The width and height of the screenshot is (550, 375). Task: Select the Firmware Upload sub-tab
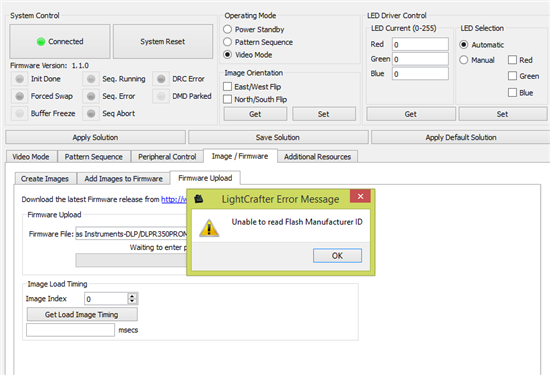pos(205,178)
